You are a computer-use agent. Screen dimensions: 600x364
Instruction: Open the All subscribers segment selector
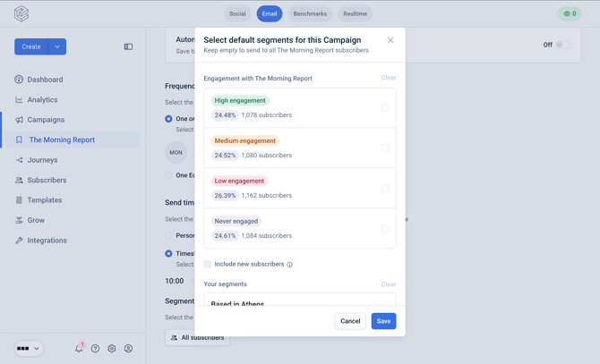point(197,338)
